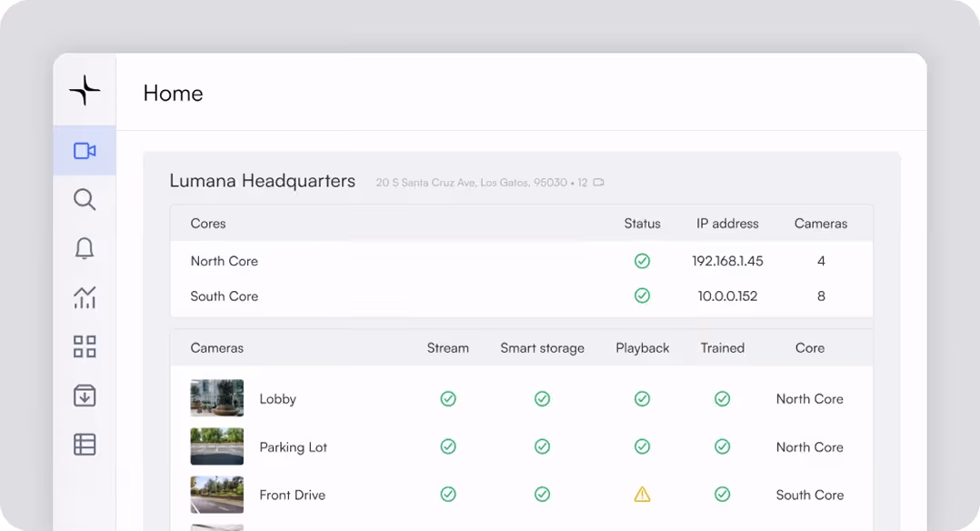The width and height of the screenshot is (980, 531).
Task: Click North Core camera count 4
Action: tap(821, 262)
